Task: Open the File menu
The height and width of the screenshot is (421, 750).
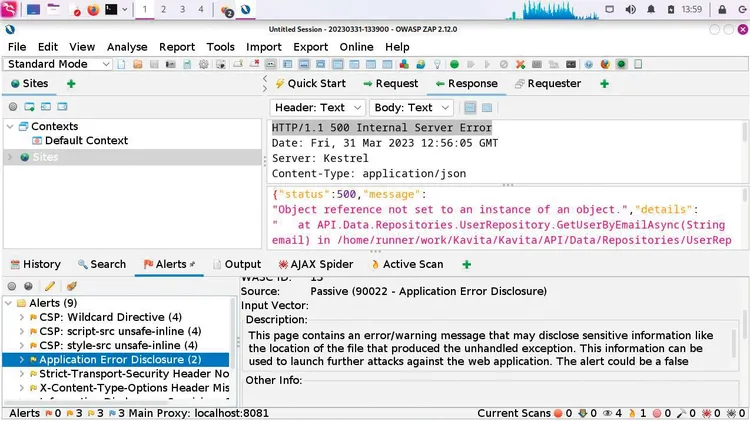Action: [x=17, y=47]
